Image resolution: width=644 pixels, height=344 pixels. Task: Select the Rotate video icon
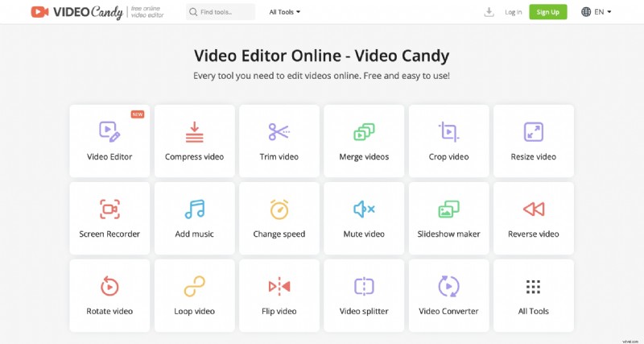109,286
